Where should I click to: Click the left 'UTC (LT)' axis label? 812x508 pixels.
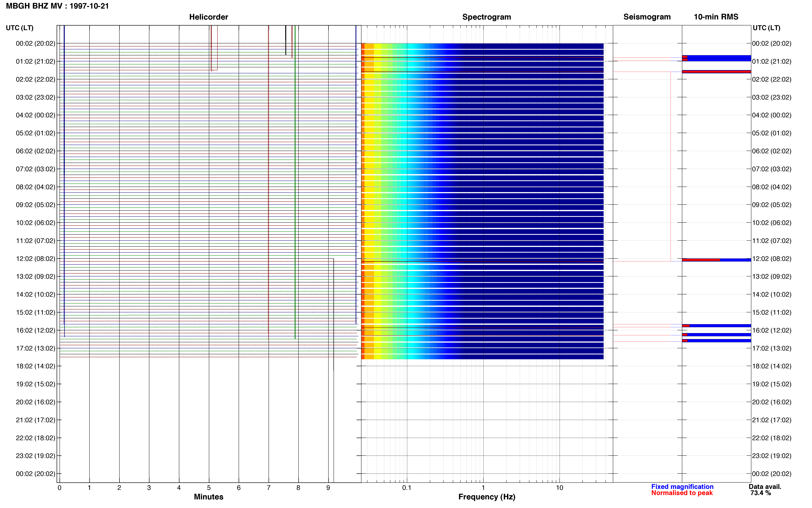(x=20, y=28)
